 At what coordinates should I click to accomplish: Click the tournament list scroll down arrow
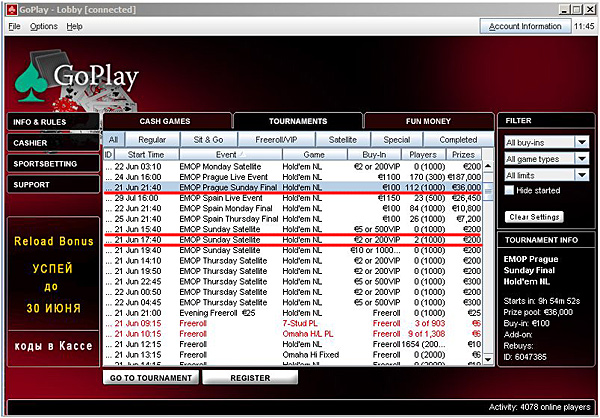(488, 359)
